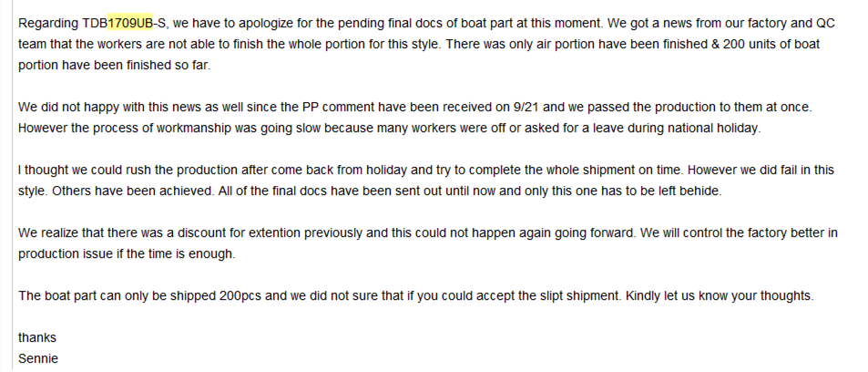The image size is (868, 372).
Task: Click the closing word "thanks"
Action: tap(37, 337)
